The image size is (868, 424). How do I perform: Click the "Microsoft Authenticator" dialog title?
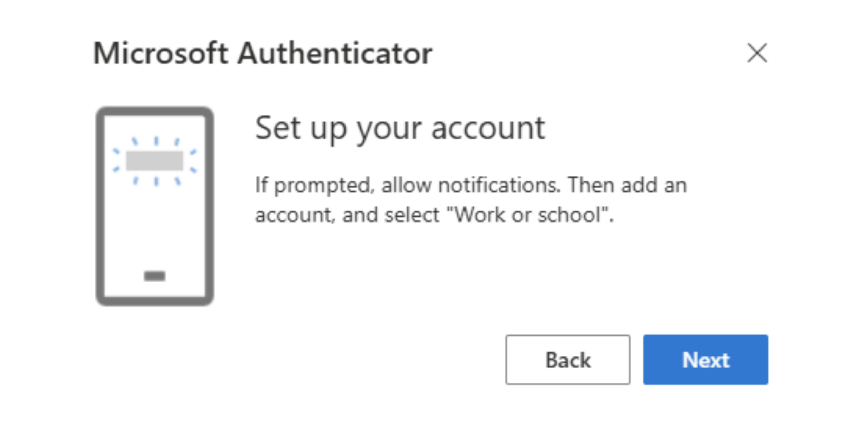(263, 53)
